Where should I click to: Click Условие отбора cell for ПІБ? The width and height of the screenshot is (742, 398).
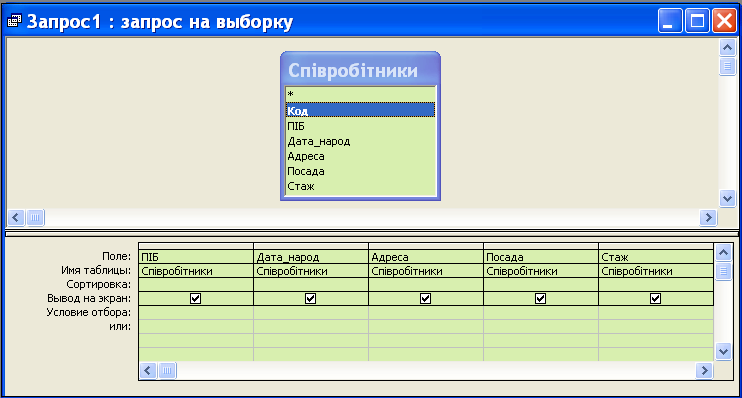(196, 312)
